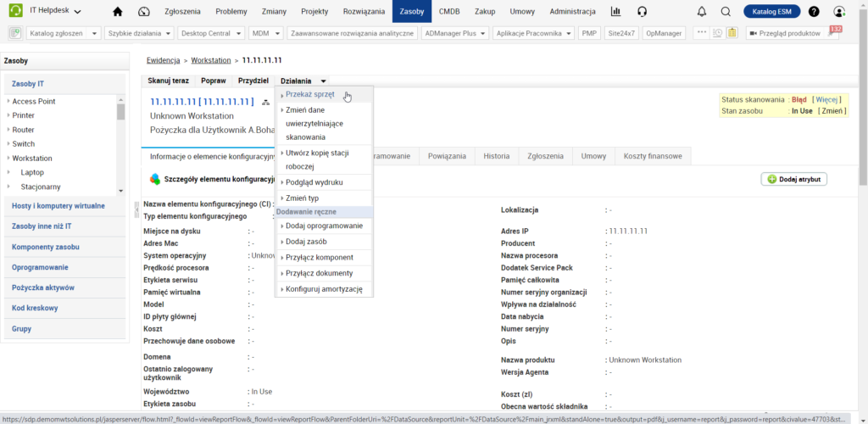Image resolution: width=868 pixels, height=424 pixels.
Task: Expand the Access Point tree node
Action: (x=8, y=101)
